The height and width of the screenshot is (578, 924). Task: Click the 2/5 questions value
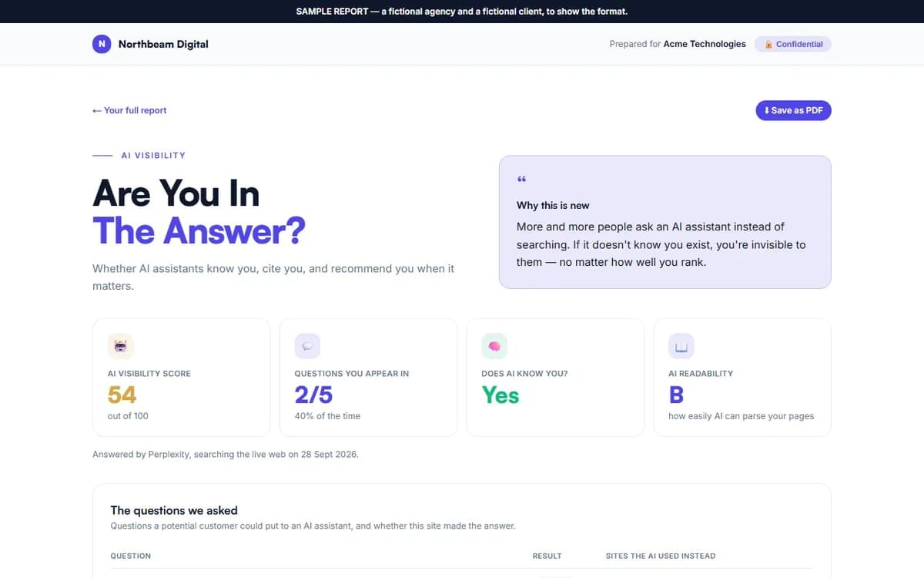pyautogui.click(x=313, y=395)
